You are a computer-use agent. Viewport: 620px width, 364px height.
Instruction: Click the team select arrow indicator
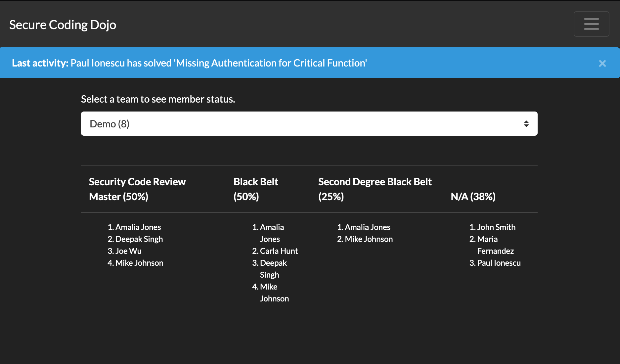tap(526, 124)
